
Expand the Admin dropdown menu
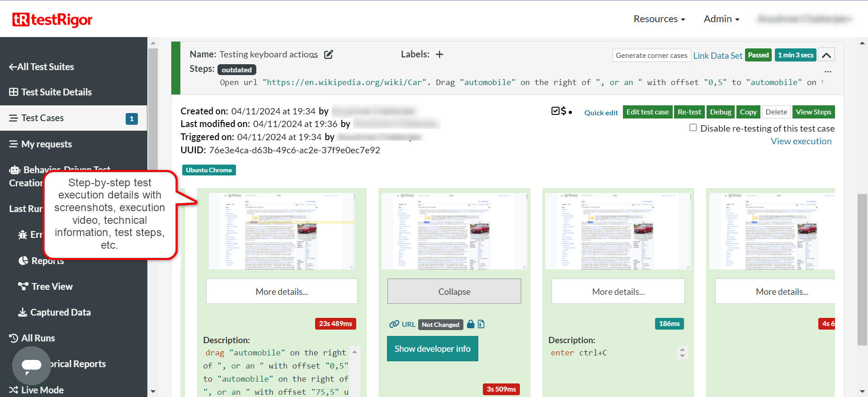721,19
